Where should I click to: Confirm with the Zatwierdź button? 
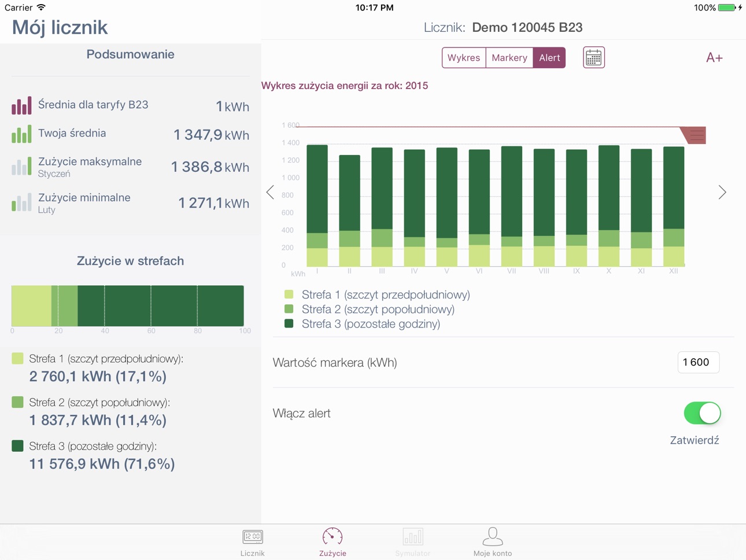[695, 440]
